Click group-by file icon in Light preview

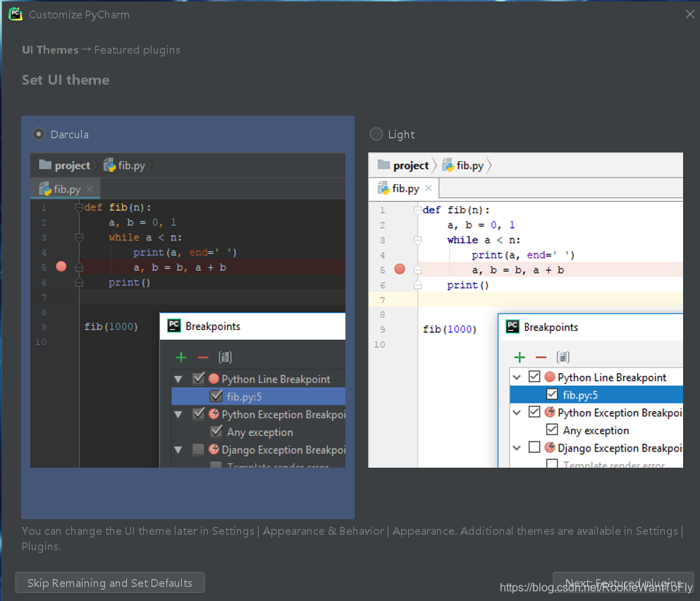click(563, 357)
